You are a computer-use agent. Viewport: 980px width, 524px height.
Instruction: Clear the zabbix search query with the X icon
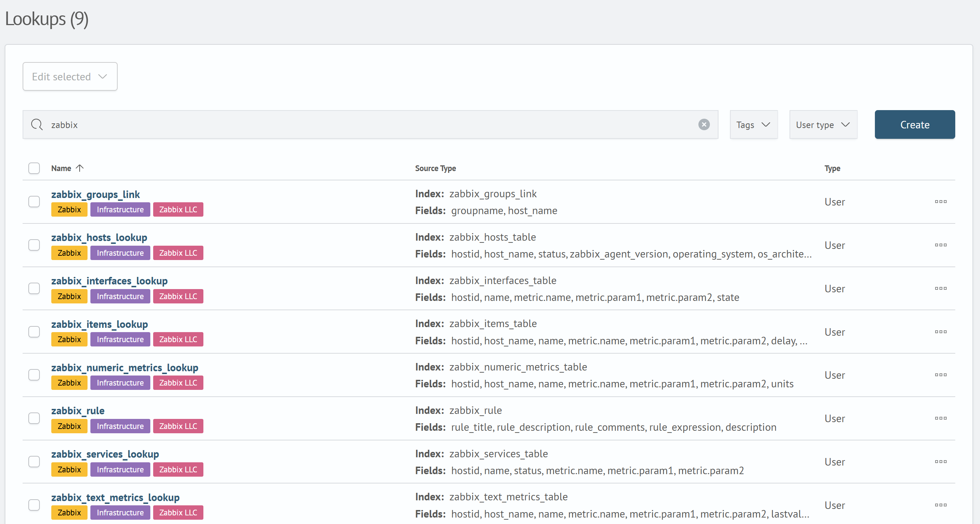(x=704, y=124)
